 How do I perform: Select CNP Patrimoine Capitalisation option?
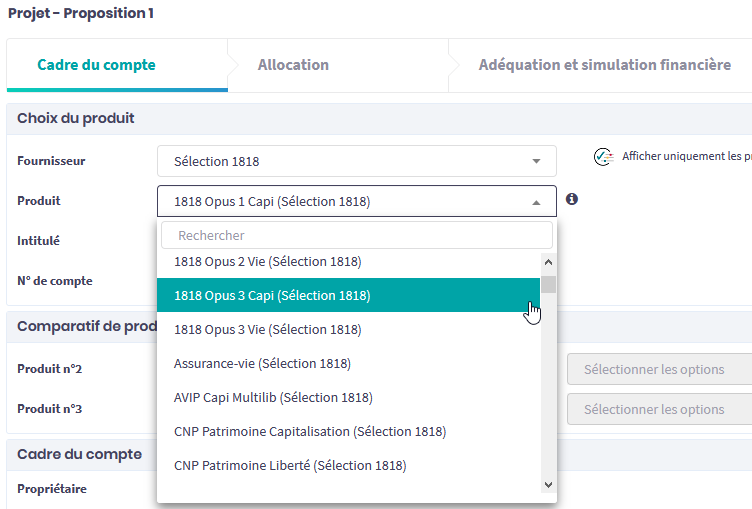coord(310,431)
